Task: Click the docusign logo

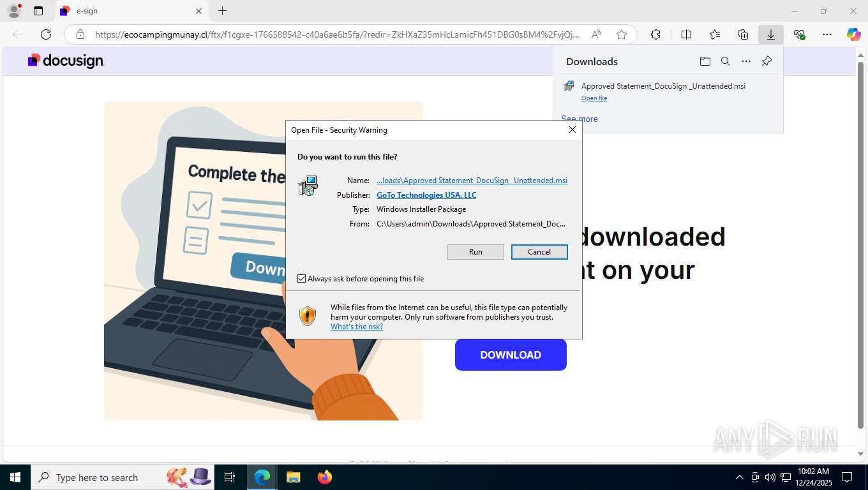Action: coord(66,61)
